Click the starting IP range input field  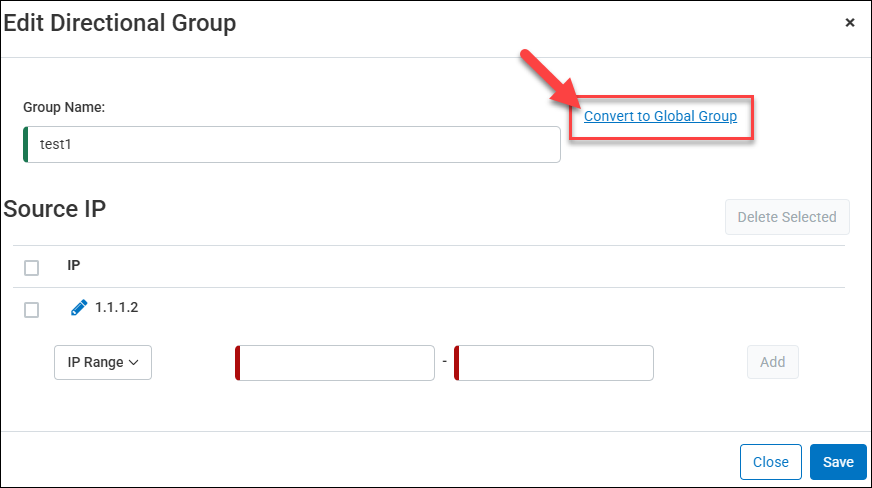(x=336, y=363)
